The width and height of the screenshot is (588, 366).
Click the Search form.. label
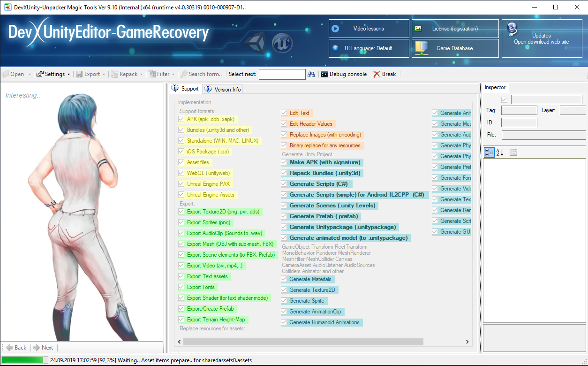205,74
